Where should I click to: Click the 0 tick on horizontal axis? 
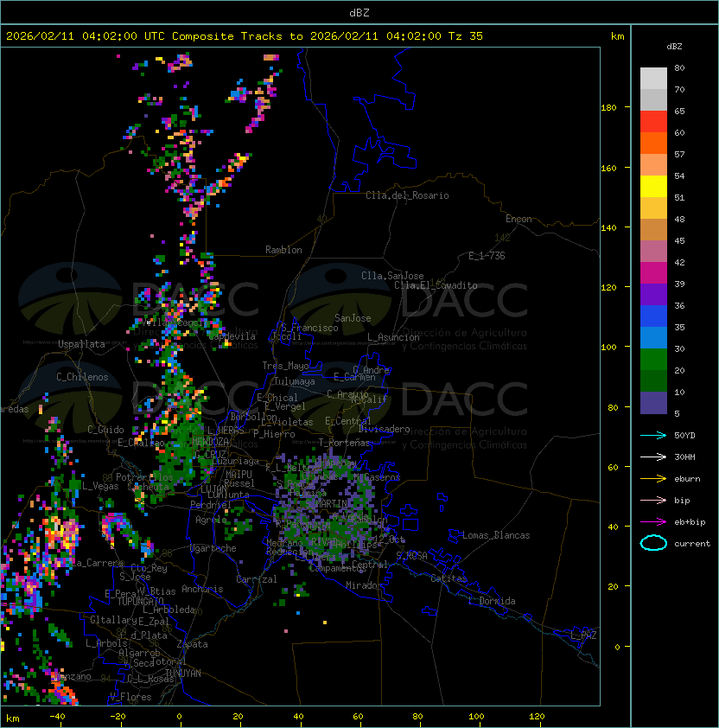tap(179, 717)
